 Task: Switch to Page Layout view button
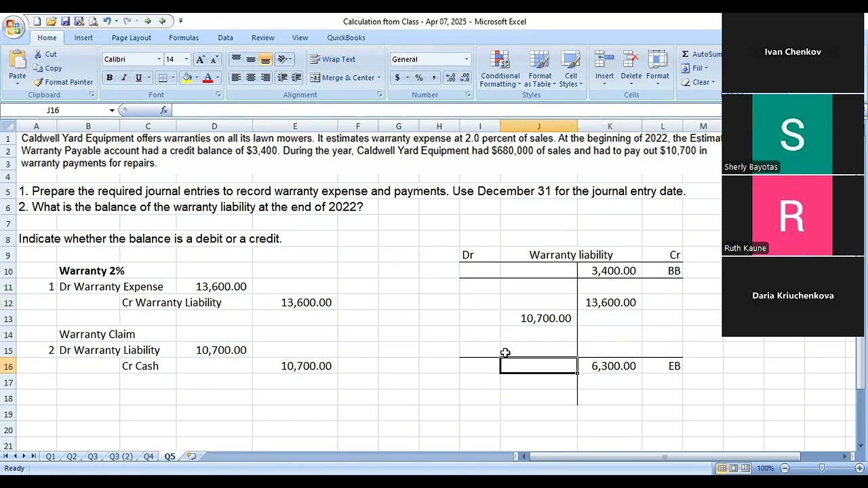click(734, 468)
